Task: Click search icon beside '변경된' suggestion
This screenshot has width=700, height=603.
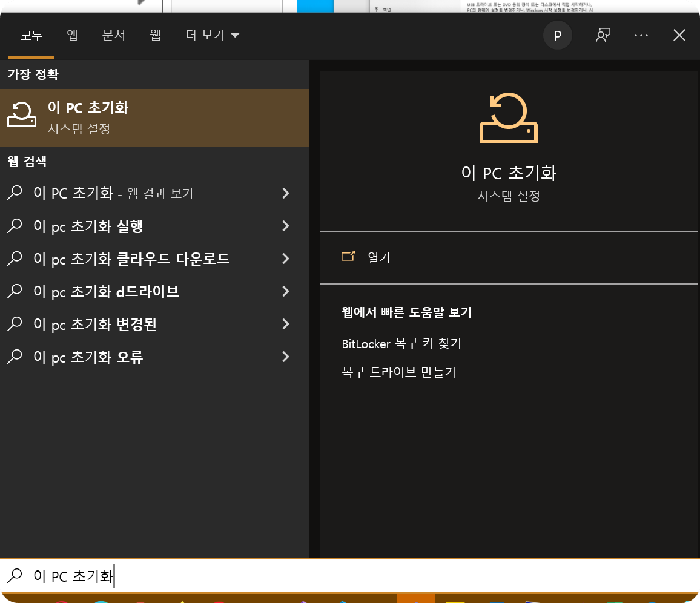Action: pyautogui.click(x=15, y=323)
